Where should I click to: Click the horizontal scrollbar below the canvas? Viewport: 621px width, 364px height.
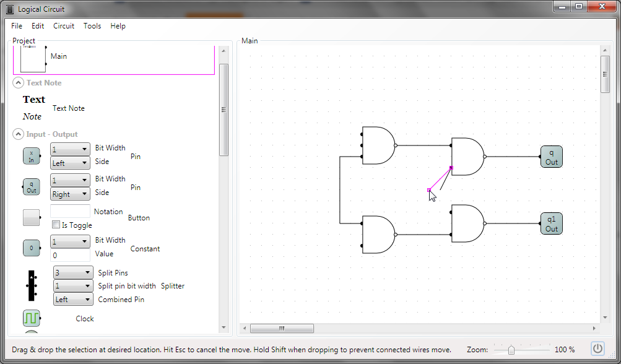[282, 328]
